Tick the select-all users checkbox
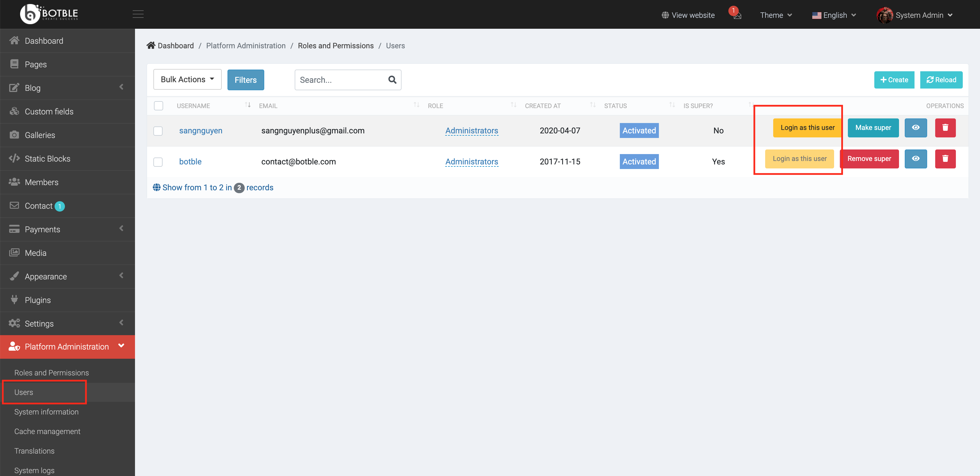Viewport: 980px width, 476px height. pyautogui.click(x=159, y=105)
